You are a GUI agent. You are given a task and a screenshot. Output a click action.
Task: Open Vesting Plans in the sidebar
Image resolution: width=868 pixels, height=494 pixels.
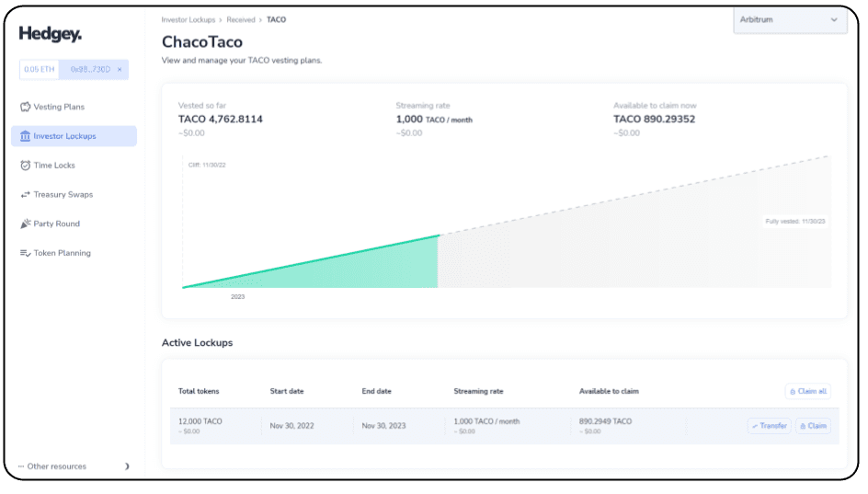pos(74,107)
